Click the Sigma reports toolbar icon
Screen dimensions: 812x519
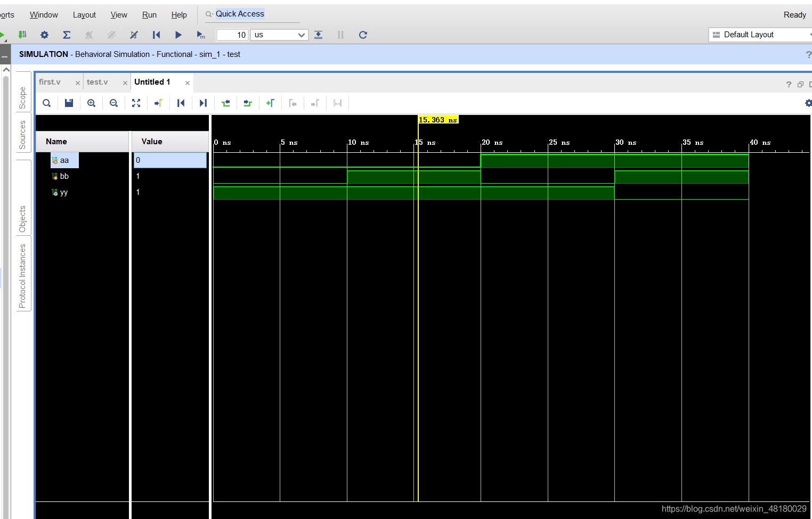[67, 35]
